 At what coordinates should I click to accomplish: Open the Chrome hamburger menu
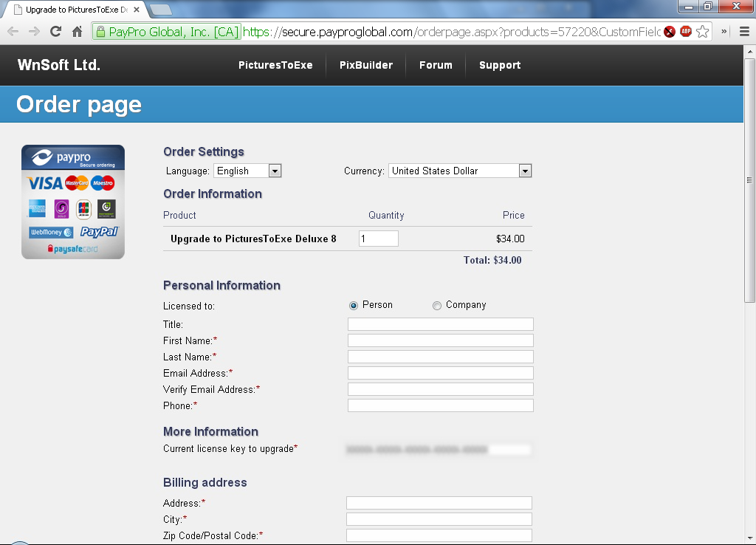744,32
